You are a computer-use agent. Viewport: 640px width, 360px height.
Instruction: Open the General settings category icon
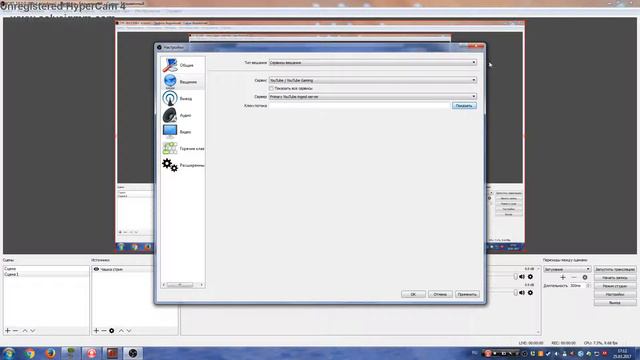(170, 65)
